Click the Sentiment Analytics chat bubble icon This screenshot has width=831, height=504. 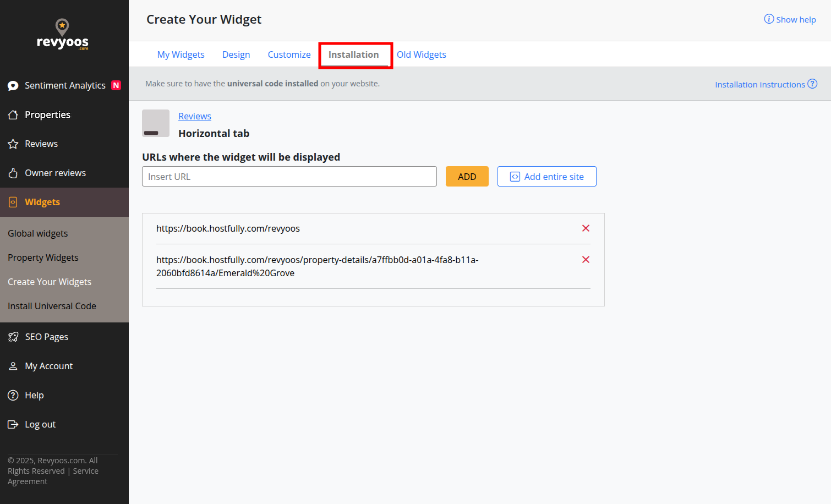[x=13, y=86]
